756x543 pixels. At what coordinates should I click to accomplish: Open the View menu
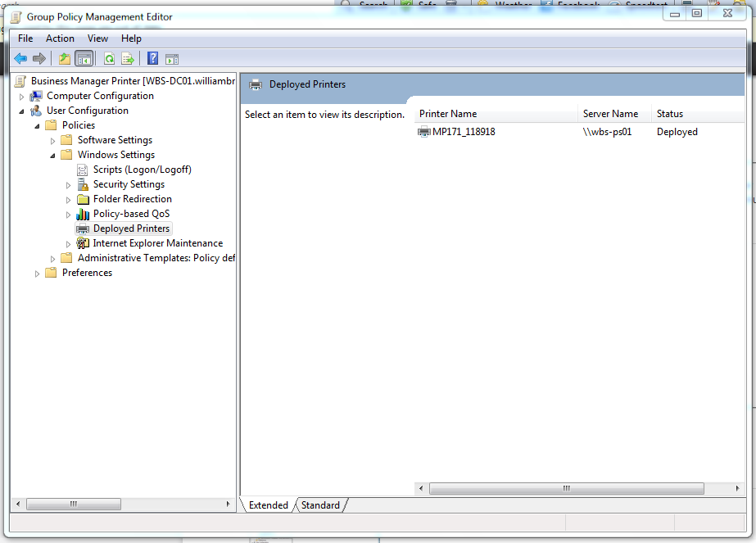pos(97,38)
